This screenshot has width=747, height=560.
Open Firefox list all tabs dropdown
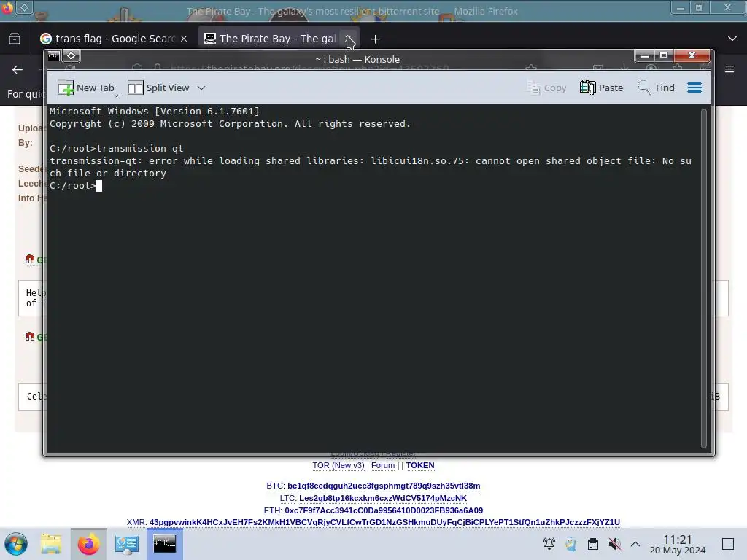(x=732, y=39)
